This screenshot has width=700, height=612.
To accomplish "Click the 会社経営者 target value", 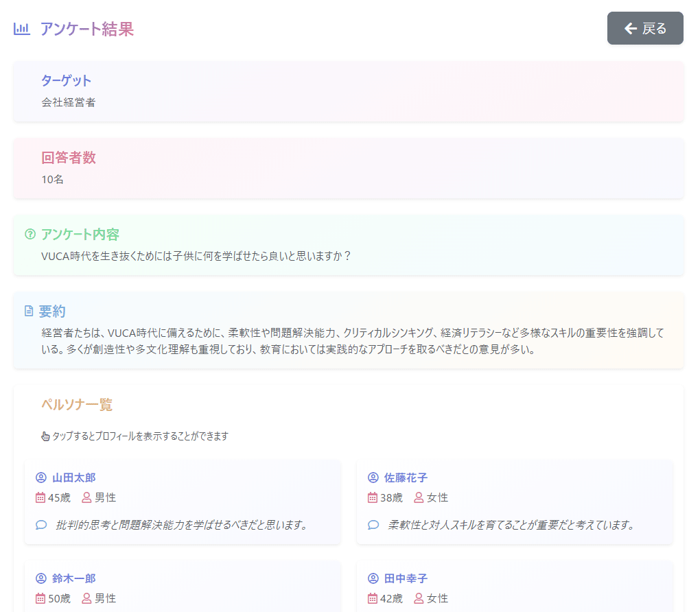I will (x=69, y=102).
